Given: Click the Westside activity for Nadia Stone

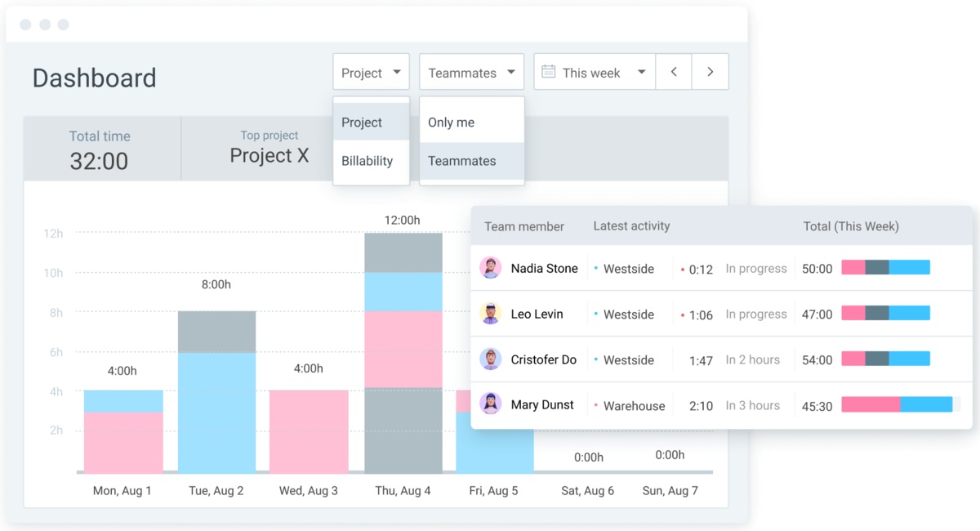Looking at the screenshot, I should (x=628, y=269).
